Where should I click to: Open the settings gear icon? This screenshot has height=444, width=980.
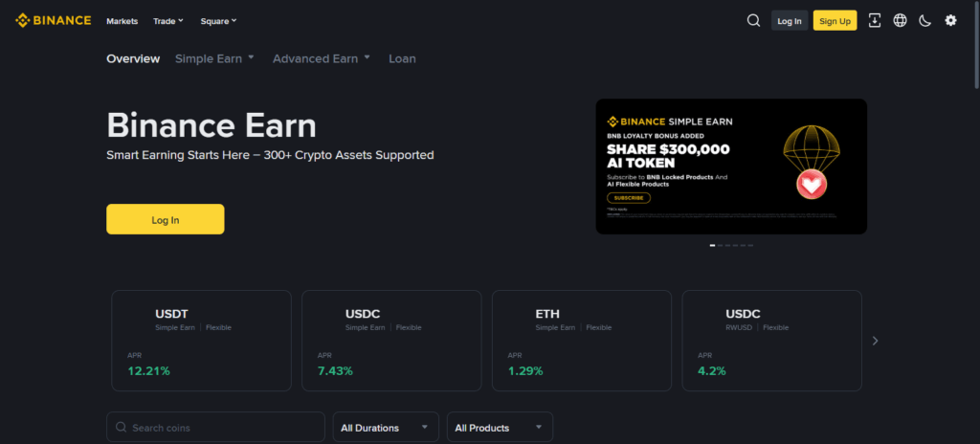[x=950, y=21]
